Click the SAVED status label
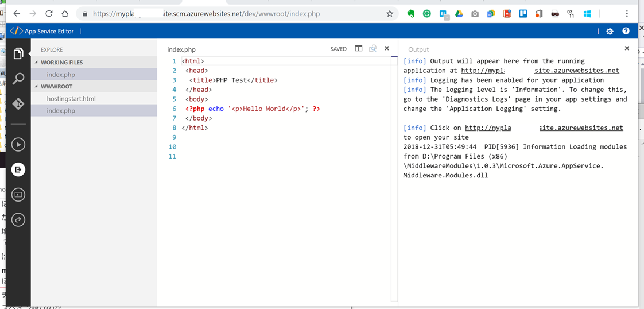 (x=339, y=49)
